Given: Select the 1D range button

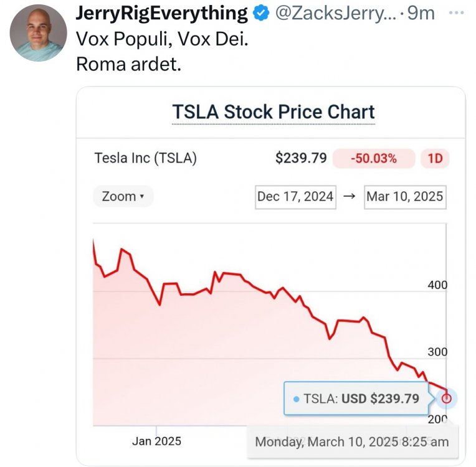Looking at the screenshot, I should pyautogui.click(x=435, y=158).
